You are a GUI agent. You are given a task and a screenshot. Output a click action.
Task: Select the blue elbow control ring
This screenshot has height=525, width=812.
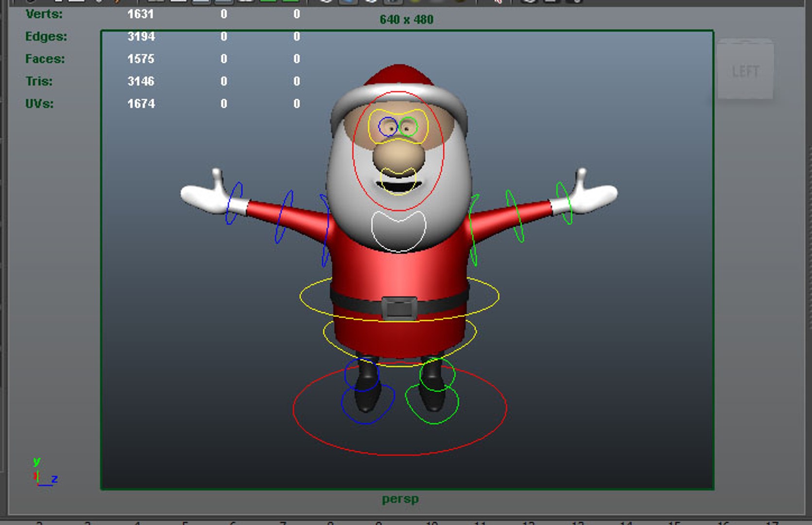click(284, 217)
